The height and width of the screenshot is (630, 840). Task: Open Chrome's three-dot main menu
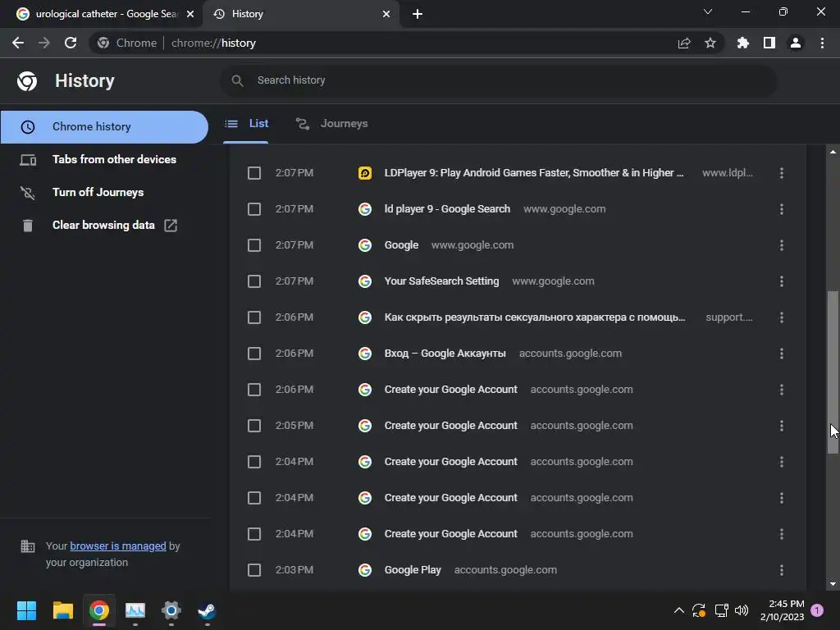point(822,43)
